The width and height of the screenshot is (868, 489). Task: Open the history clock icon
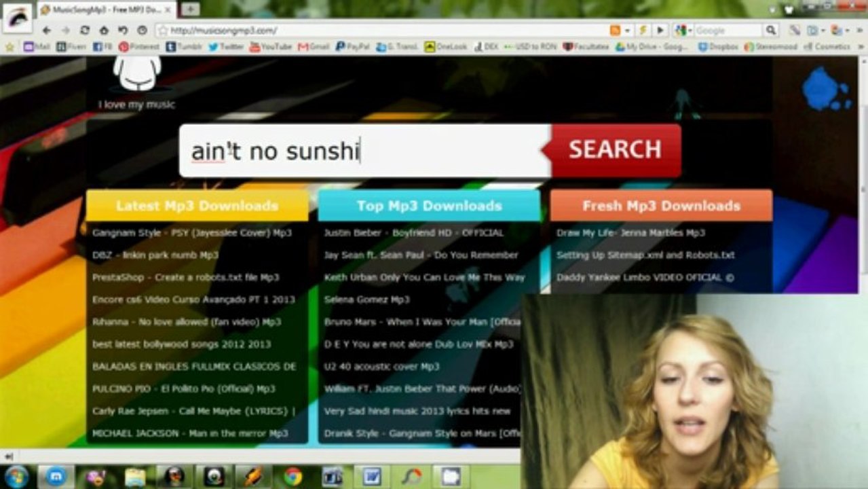[142, 31]
